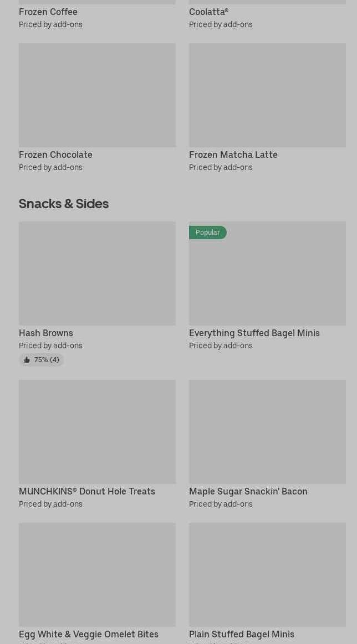Click Egg White & Veggie Omelet Bites title

tap(89, 634)
